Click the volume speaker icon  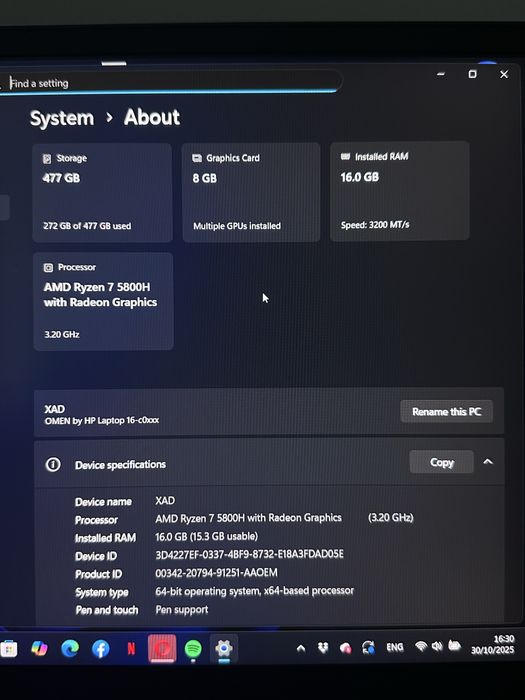click(x=437, y=646)
